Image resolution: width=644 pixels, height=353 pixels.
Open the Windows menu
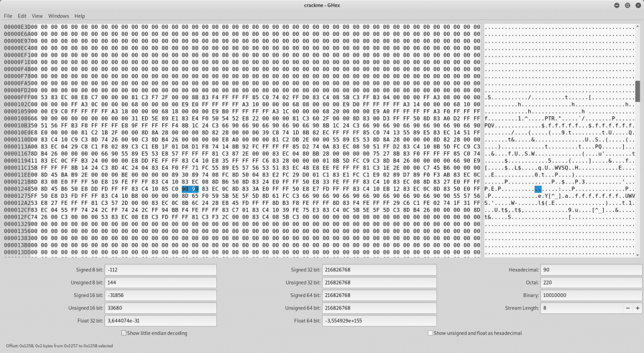(58, 16)
